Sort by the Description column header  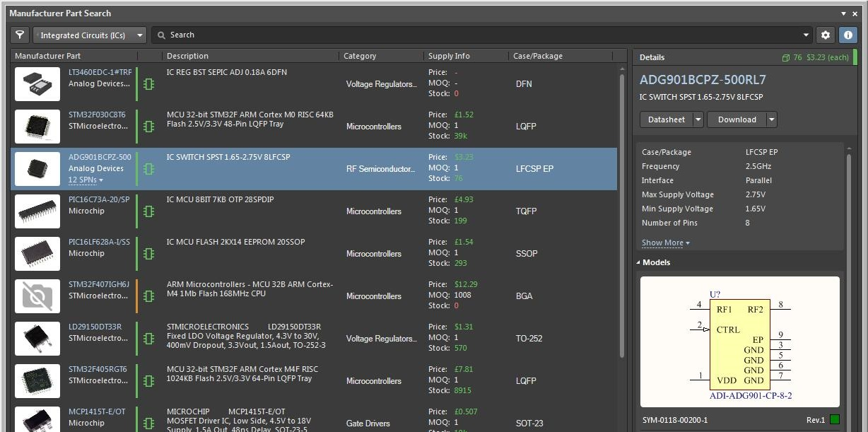pyautogui.click(x=187, y=56)
